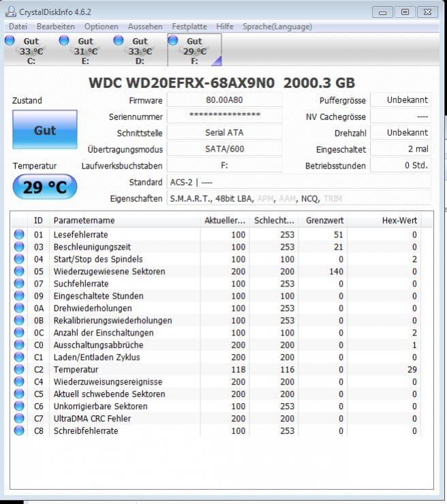447x504 pixels.
Task: Click status orb for Wiederzugewiesene Sektoren
Action: coord(19,271)
